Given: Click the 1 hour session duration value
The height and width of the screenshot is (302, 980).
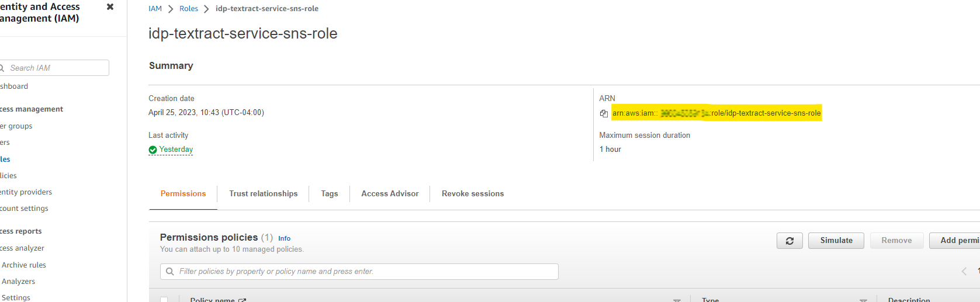Looking at the screenshot, I should click(610, 150).
